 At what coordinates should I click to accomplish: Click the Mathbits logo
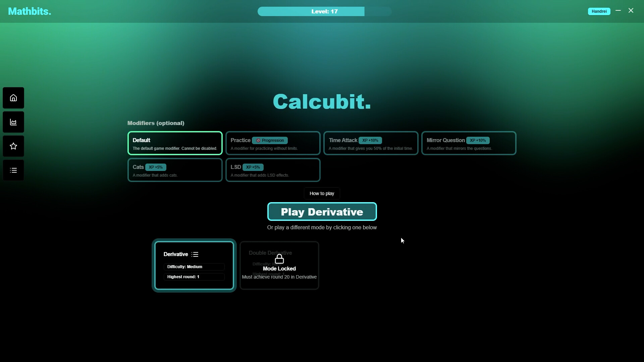[x=29, y=11]
